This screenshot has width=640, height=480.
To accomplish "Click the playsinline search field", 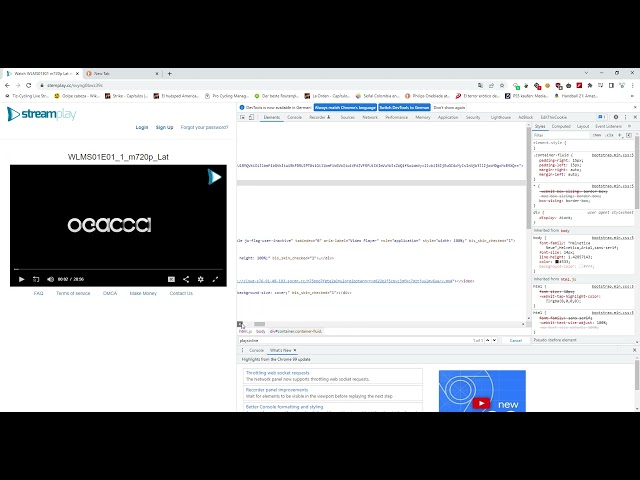I will point(355,340).
